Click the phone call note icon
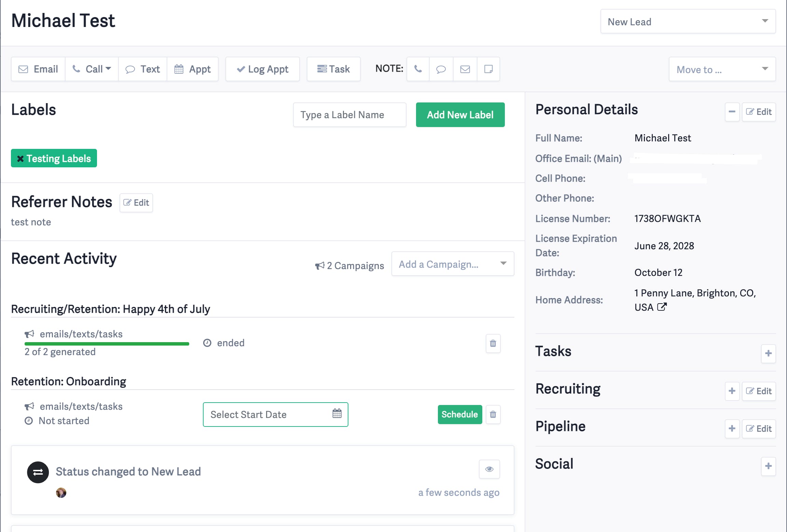Viewport: 787px width, 532px height. [418, 69]
